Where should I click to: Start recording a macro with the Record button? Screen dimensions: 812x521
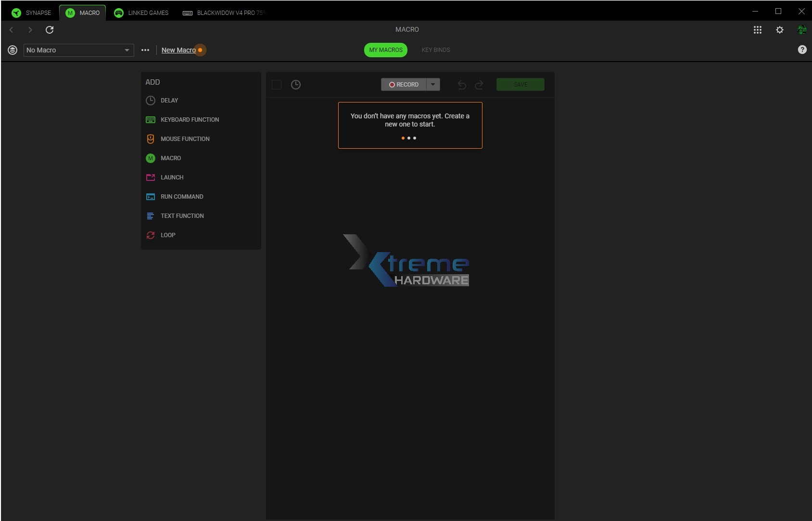point(406,84)
